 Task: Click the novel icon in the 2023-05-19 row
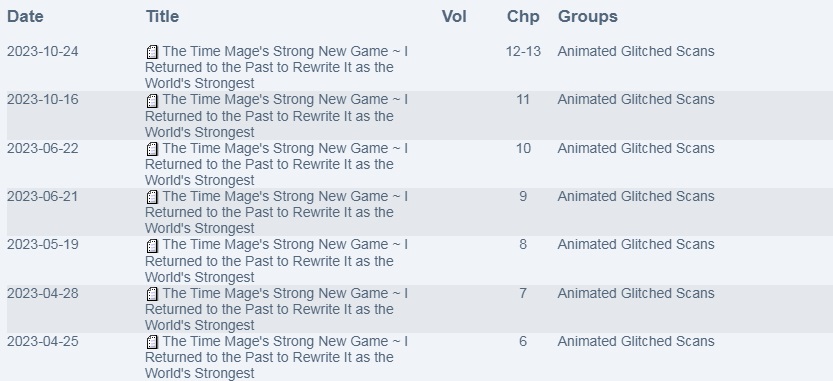[x=152, y=245]
